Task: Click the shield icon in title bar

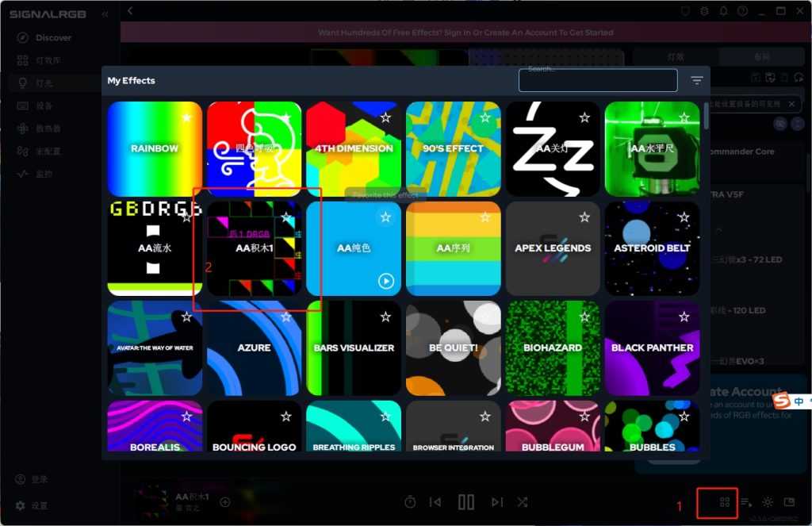Action: pos(685,11)
